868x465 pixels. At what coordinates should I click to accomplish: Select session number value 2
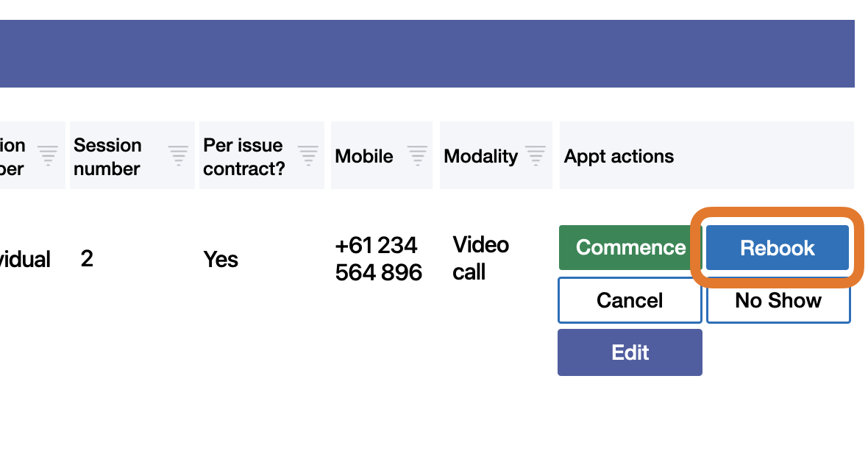point(87,259)
